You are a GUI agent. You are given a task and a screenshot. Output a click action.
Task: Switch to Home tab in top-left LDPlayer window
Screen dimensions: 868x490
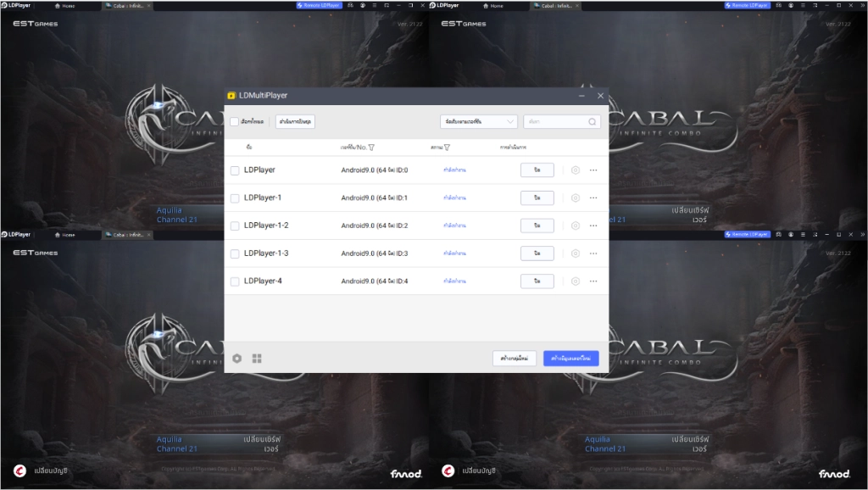point(64,6)
